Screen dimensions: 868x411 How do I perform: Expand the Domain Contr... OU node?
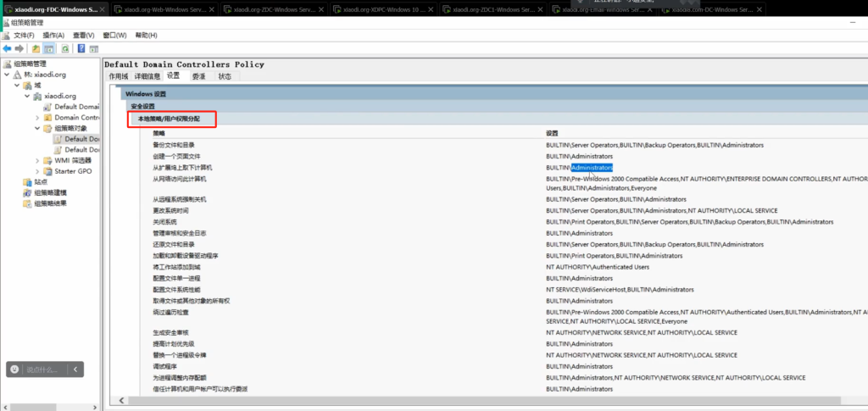(x=37, y=118)
